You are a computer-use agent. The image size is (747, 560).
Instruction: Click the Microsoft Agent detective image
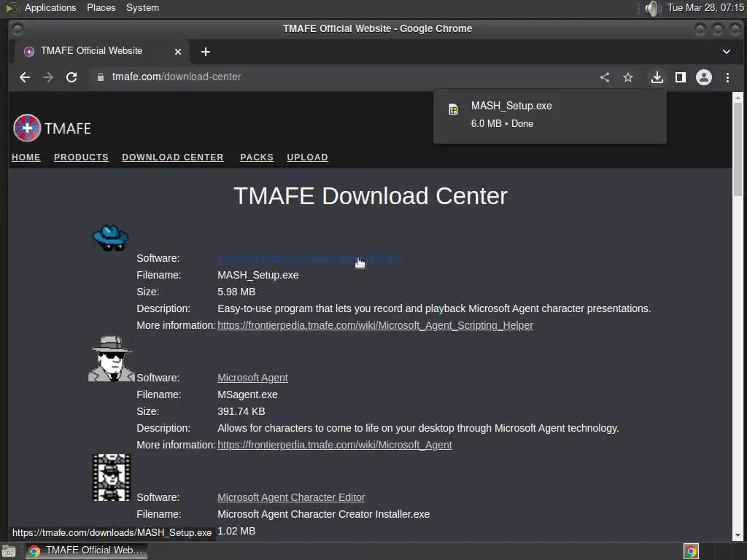(x=112, y=358)
